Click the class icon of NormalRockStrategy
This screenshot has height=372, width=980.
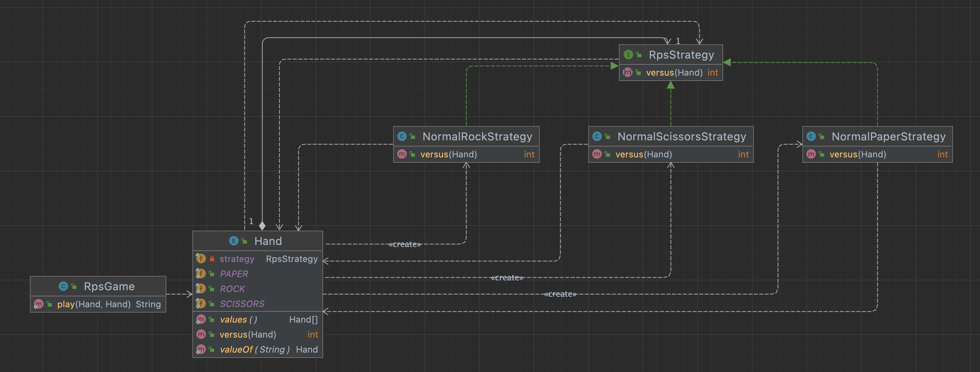point(402,136)
